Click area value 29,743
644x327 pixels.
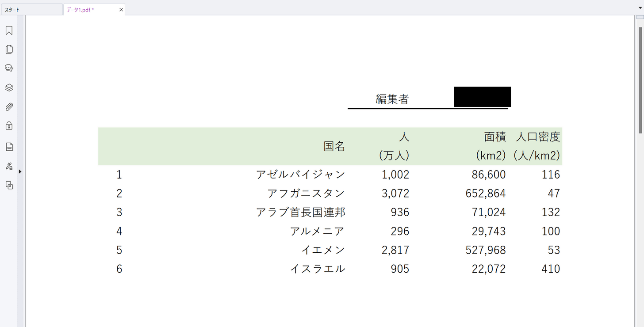pos(489,231)
